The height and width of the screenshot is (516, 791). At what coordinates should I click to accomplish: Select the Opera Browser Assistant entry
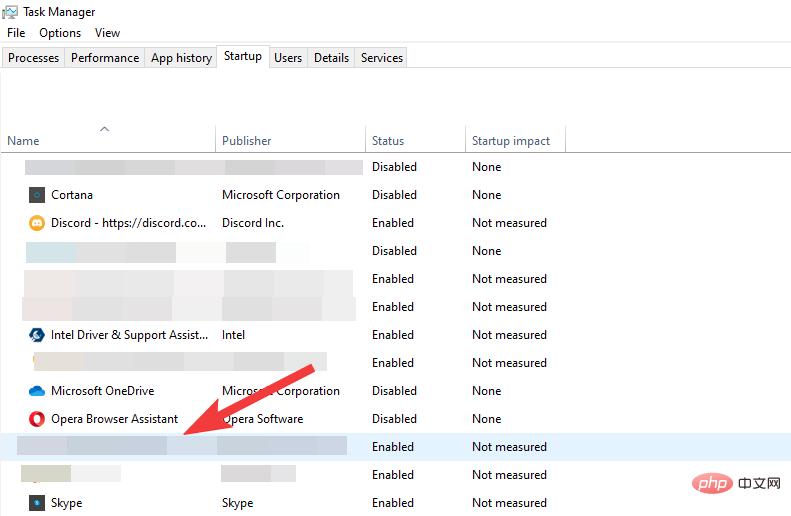tap(115, 419)
